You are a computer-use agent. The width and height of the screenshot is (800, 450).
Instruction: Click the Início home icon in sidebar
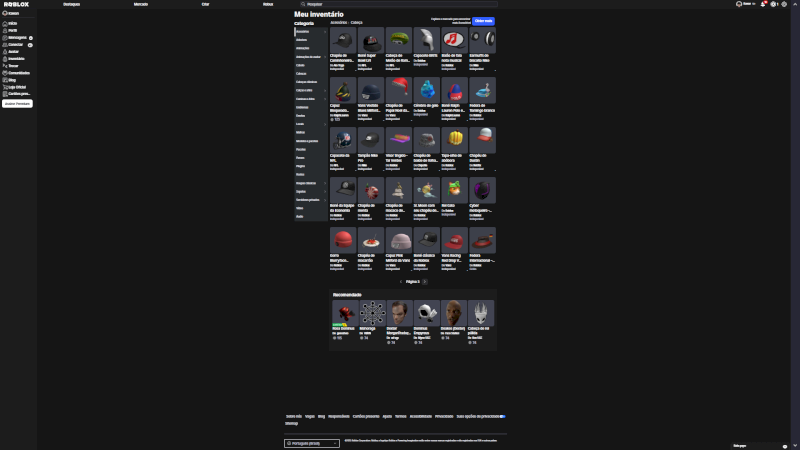(x=5, y=23)
